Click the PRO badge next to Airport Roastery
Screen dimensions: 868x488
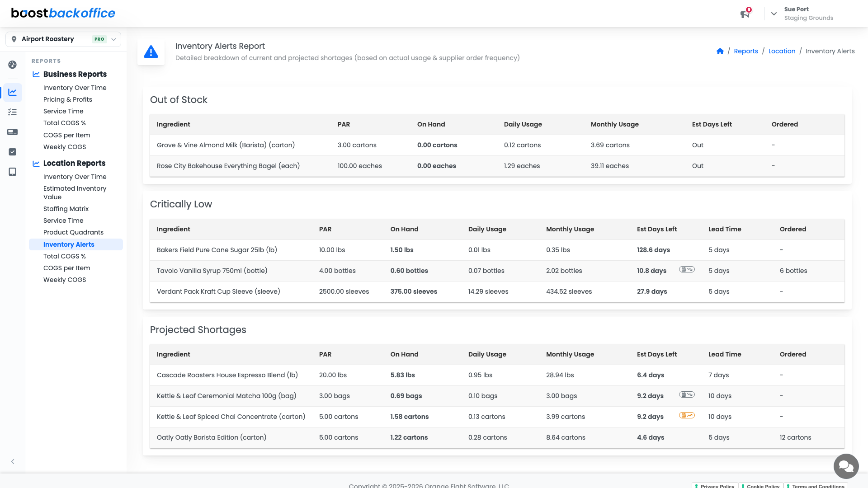(x=99, y=39)
